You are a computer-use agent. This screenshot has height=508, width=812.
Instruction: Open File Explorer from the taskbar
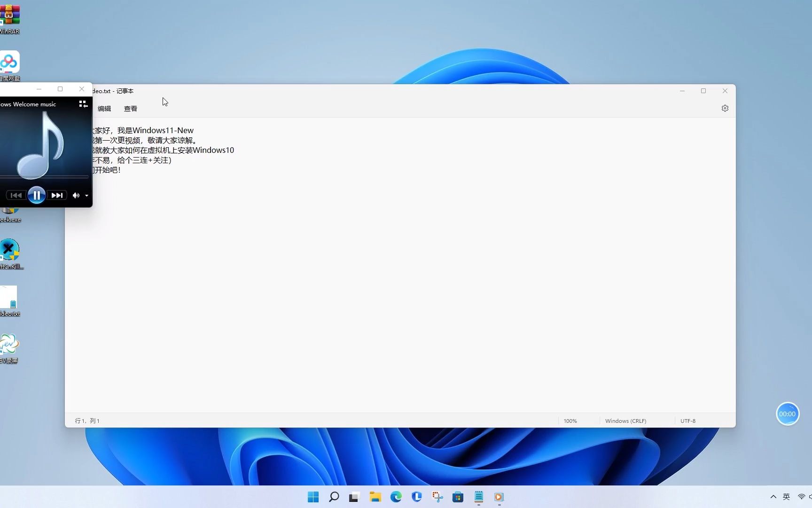pyautogui.click(x=375, y=496)
